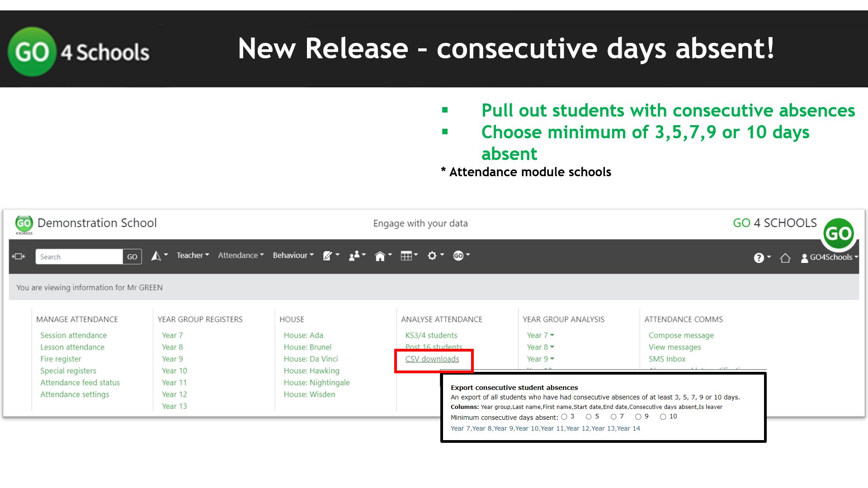
Task: Open Year 9 register
Action: (x=172, y=359)
